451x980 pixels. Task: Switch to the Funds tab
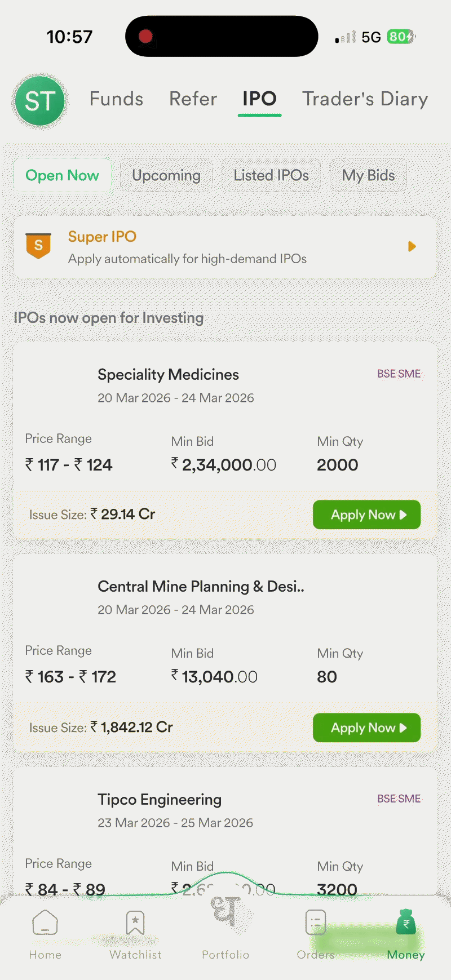point(116,99)
